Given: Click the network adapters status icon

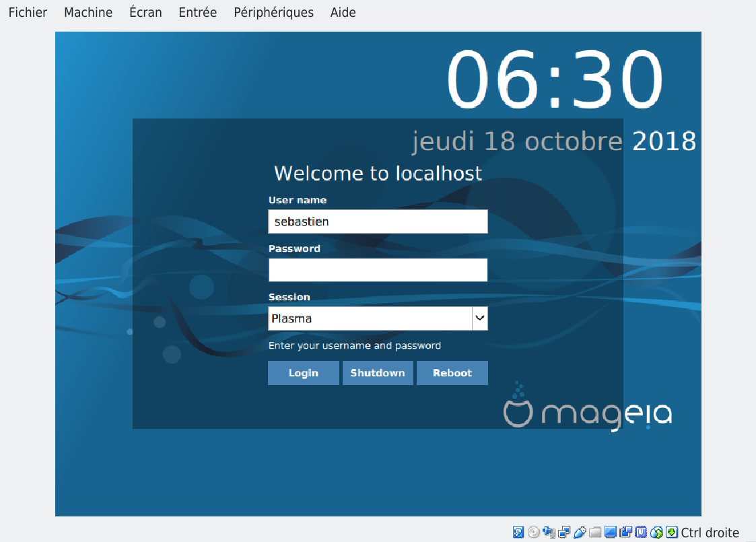Looking at the screenshot, I should 564,532.
